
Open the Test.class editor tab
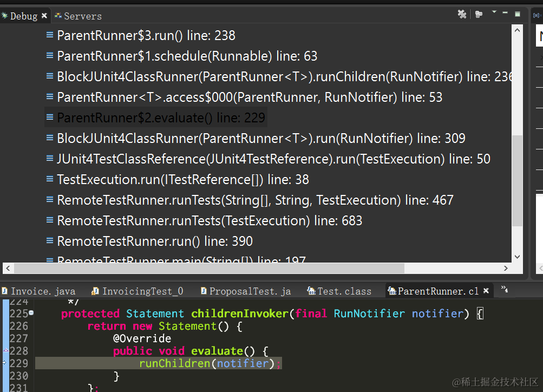pyautogui.click(x=339, y=291)
